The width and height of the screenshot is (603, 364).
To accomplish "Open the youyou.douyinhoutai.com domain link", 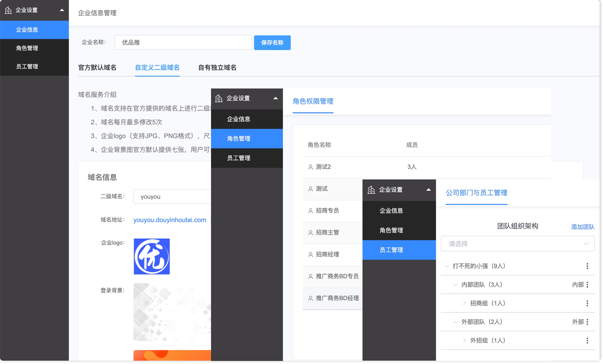I will pyautogui.click(x=170, y=220).
